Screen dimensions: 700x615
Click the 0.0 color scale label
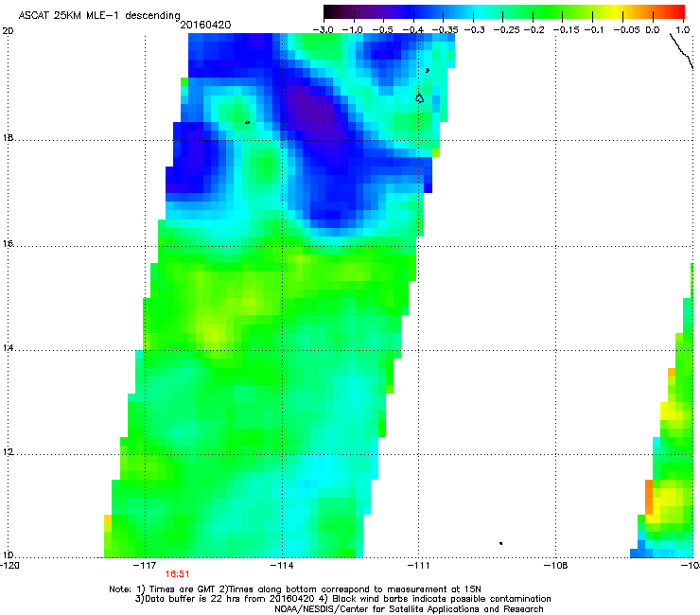coord(653,30)
